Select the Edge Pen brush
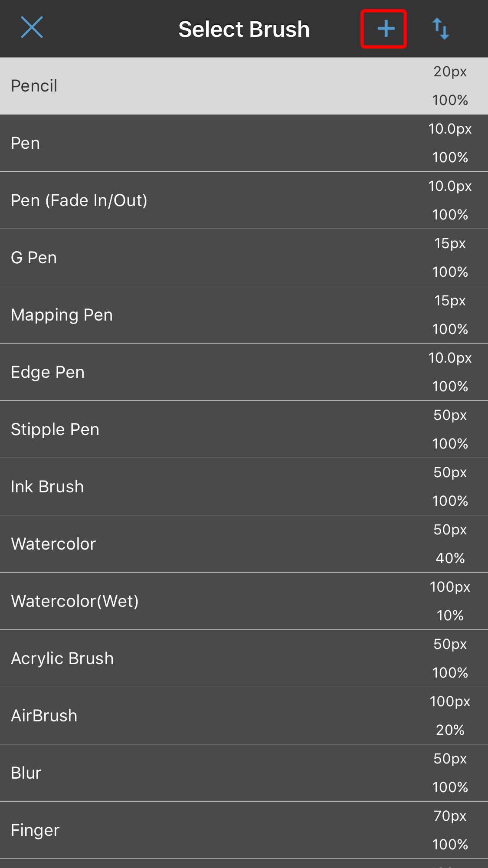Screen dimensions: 488x868 click(174, 372)
